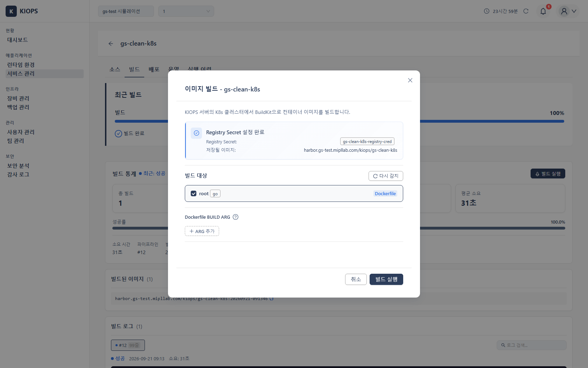The image size is (588, 368).
Task: Open the cluster dropdown showing 1
Action: tap(186, 11)
